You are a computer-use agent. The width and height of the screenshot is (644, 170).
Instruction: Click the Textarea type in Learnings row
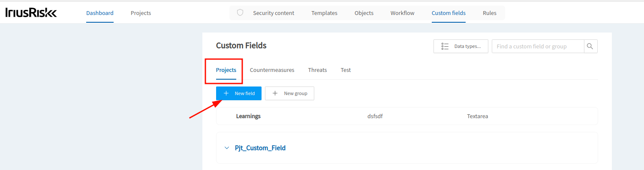coord(478,116)
